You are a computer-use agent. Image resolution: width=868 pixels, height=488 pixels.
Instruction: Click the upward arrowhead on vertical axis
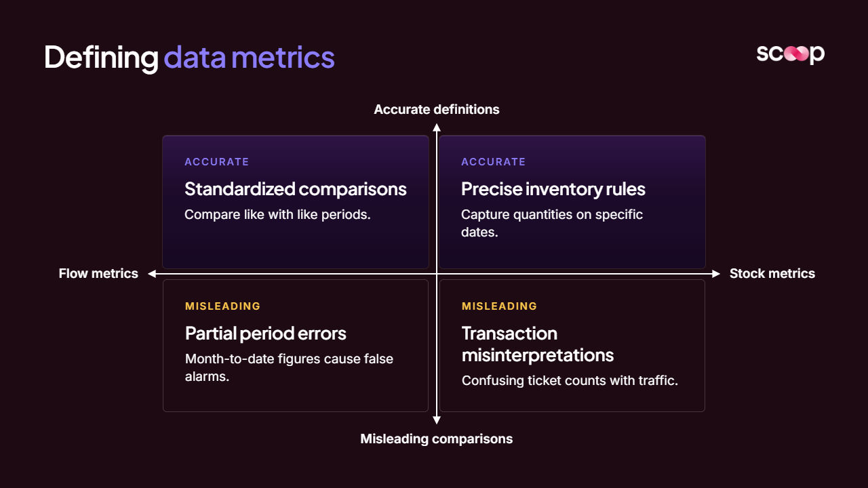(x=437, y=127)
